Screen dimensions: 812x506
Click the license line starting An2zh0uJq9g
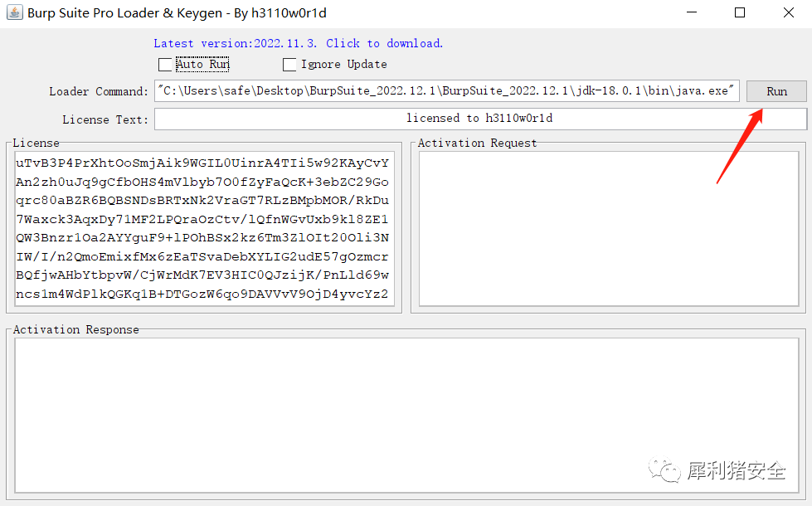(202, 182)
